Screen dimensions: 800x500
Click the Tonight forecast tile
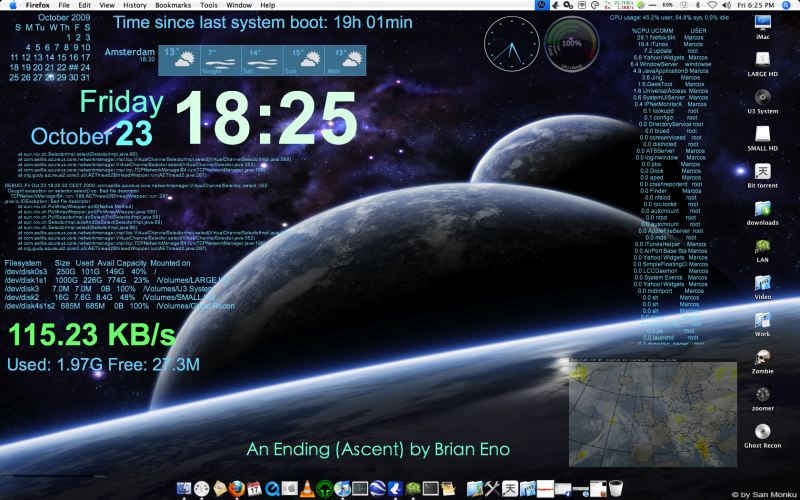(x=221, y=60)
